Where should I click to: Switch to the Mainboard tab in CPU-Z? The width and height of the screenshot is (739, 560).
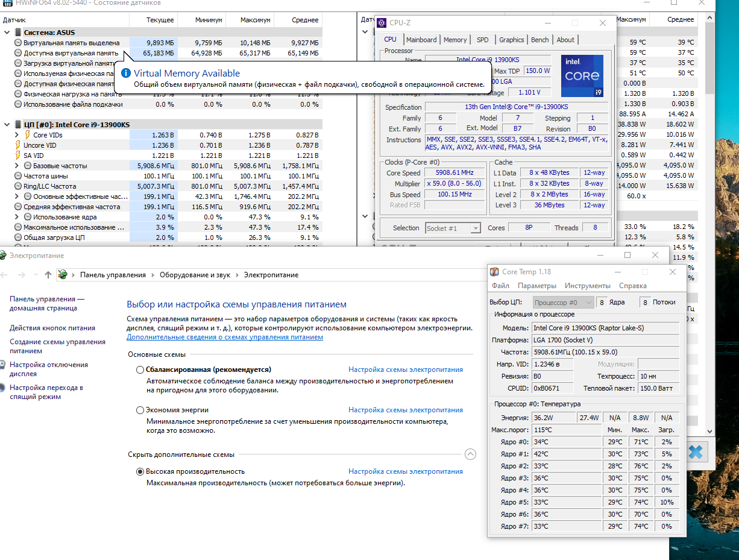click(421, 40)
